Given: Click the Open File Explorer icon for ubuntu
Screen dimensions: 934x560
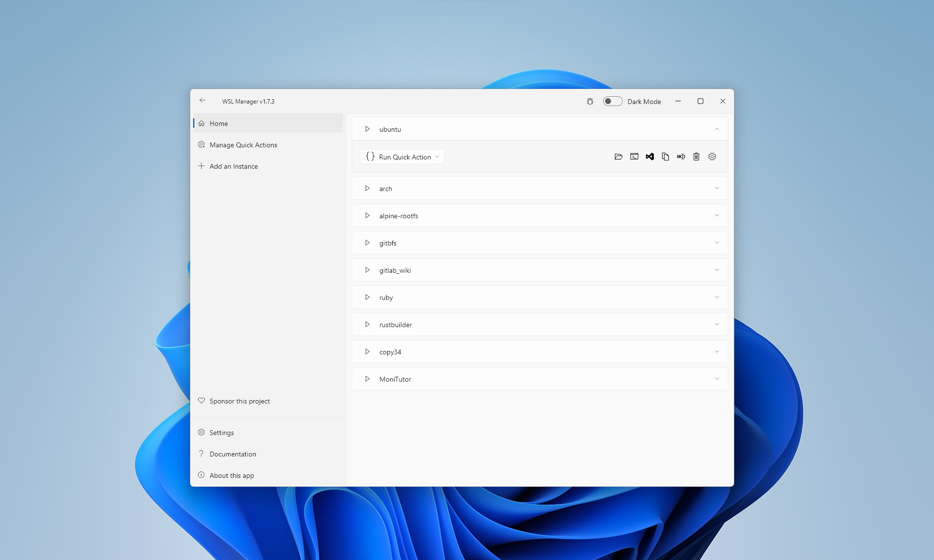Looking at the screenshot, I should (618, 157).
